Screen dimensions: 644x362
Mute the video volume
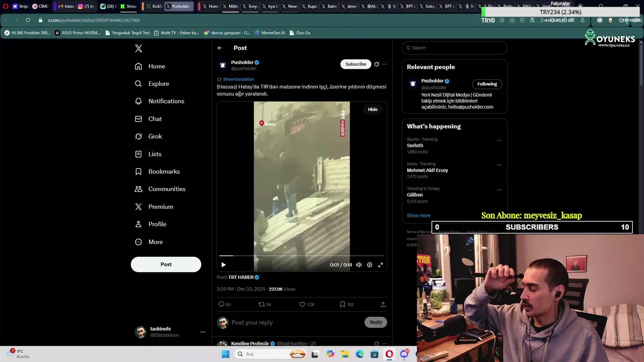[x=359, y=264]
